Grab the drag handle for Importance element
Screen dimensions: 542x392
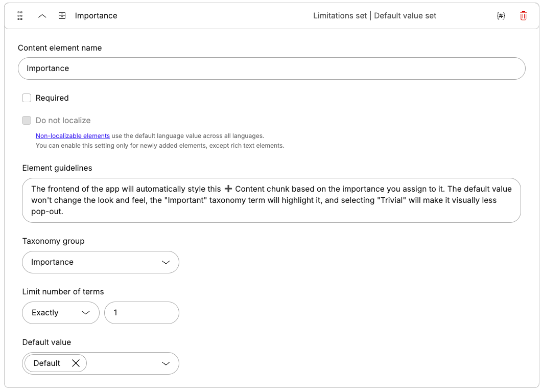20,16
